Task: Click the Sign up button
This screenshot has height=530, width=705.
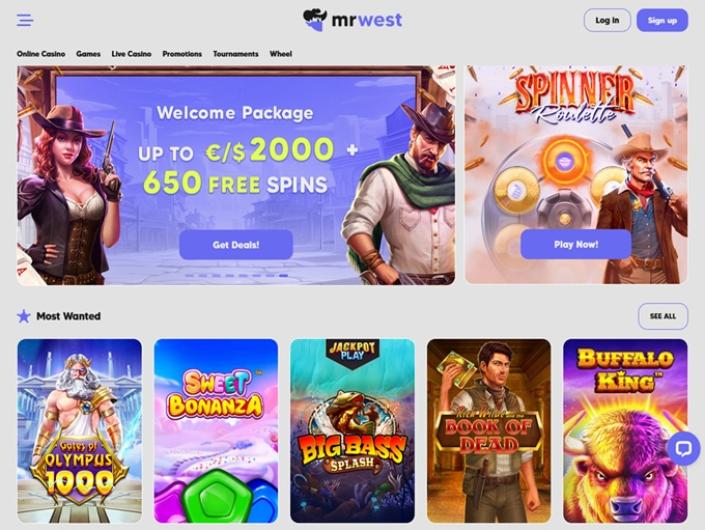Action: click(x=662, y=20)
